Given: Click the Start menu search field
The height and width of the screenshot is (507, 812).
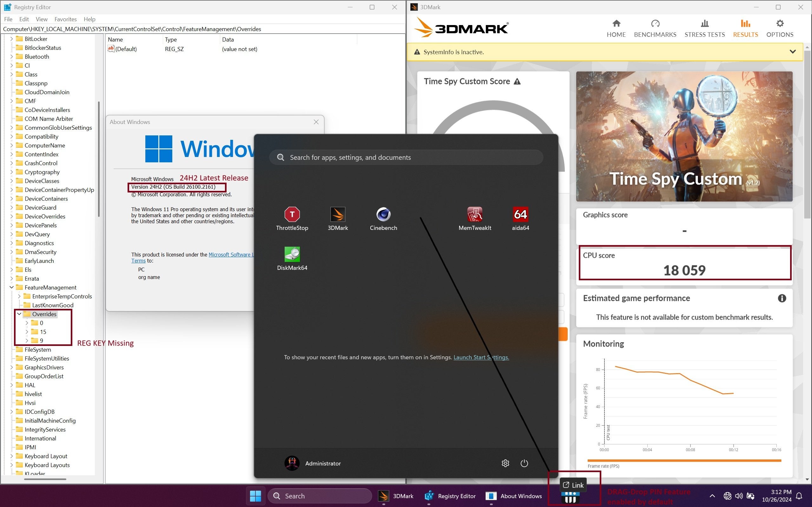Looking at the screenshot, I should point(406,157).
